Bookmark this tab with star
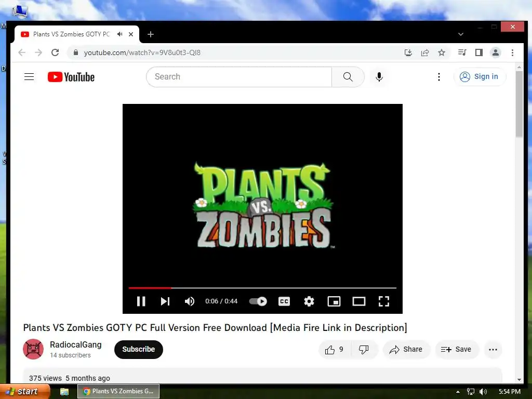This screenshot has height=399, width=532. (x=442, y=52)
